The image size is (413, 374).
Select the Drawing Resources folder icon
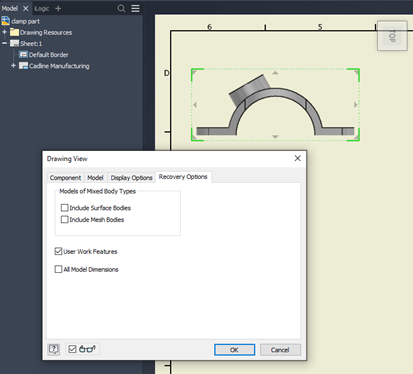pyautogui.click(x=14, y=32)
